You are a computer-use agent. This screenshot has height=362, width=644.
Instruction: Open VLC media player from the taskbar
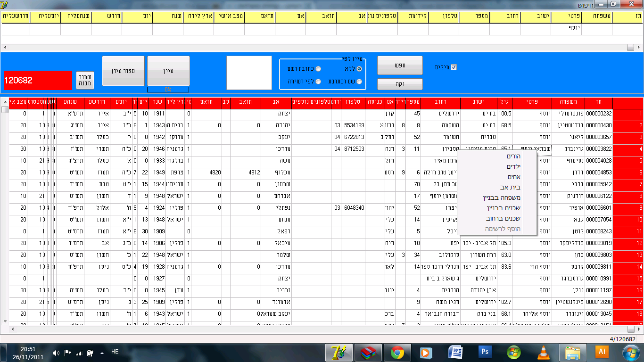pyautogui.click(x=543, y=352)
